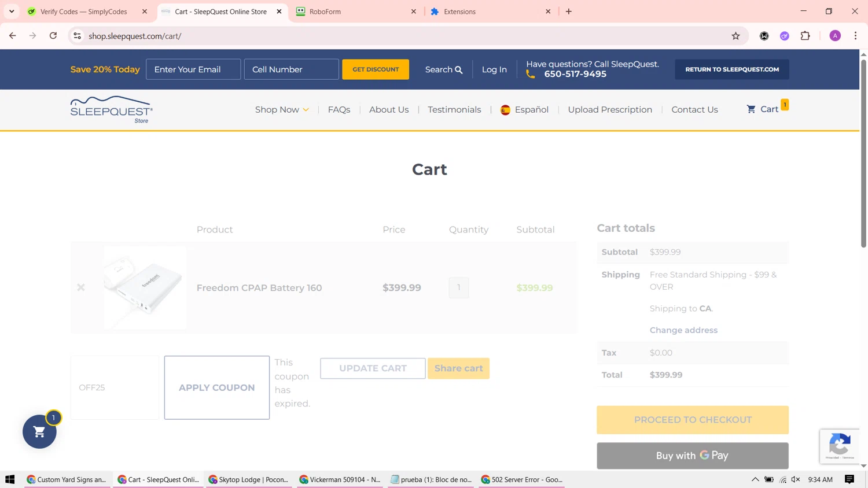
Task: Click the muted volume tray icon
Action: pyautogui.click(x=796, y=479)
